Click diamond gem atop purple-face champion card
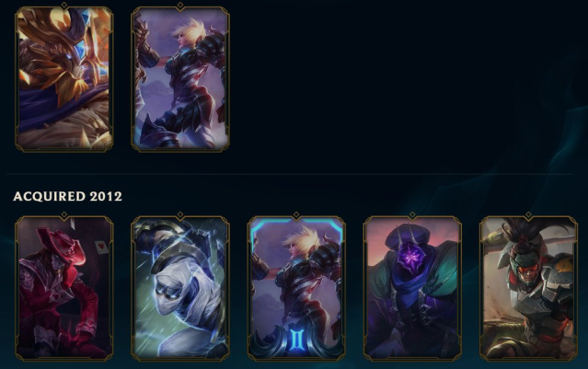Viewport: 588px width, 369px height. point(412,215)
